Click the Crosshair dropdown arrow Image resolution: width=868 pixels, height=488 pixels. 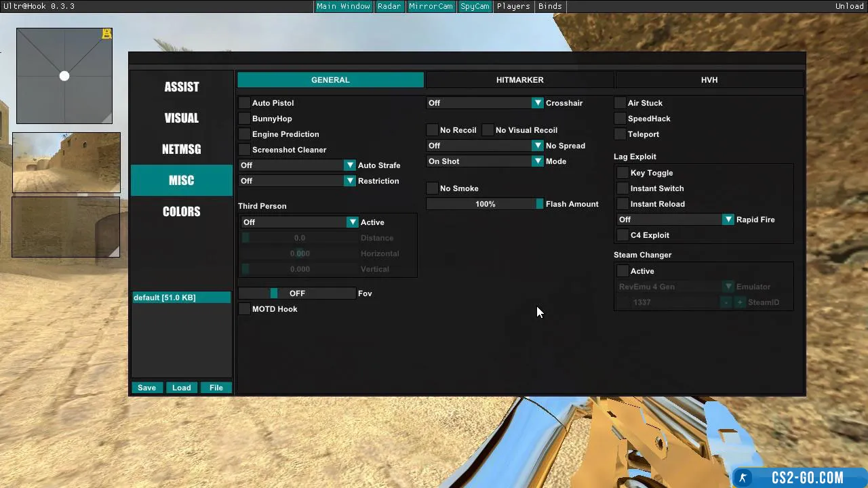537,103
